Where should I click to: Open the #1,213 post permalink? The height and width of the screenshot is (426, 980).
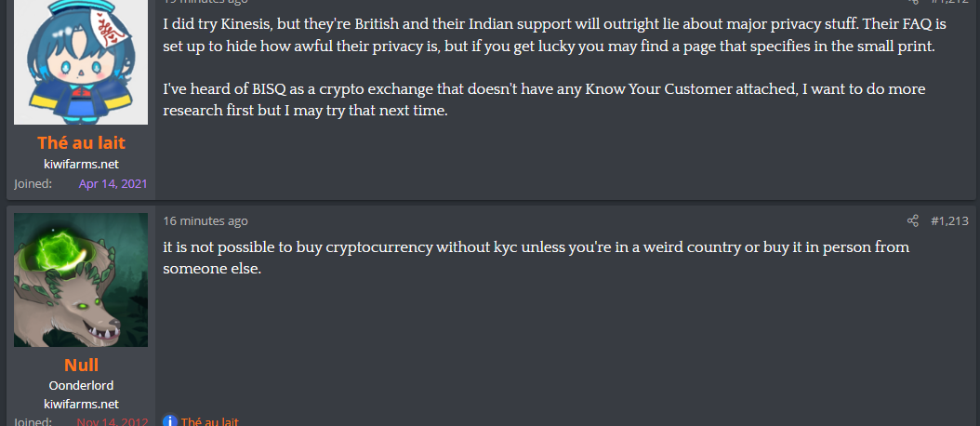point(950,221)
